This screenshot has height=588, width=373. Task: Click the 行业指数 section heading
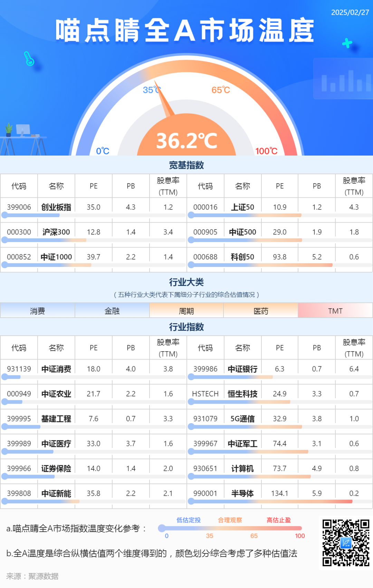coord(186,327)
